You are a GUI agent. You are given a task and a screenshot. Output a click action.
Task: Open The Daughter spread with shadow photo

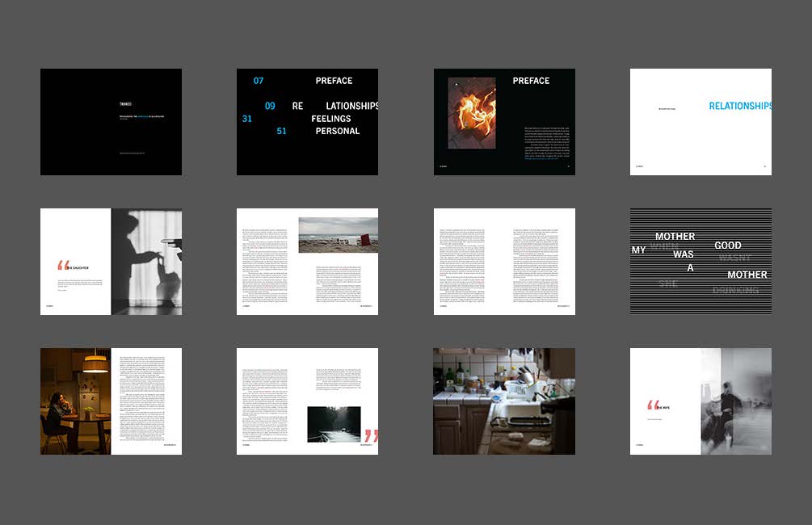[111, 261]
